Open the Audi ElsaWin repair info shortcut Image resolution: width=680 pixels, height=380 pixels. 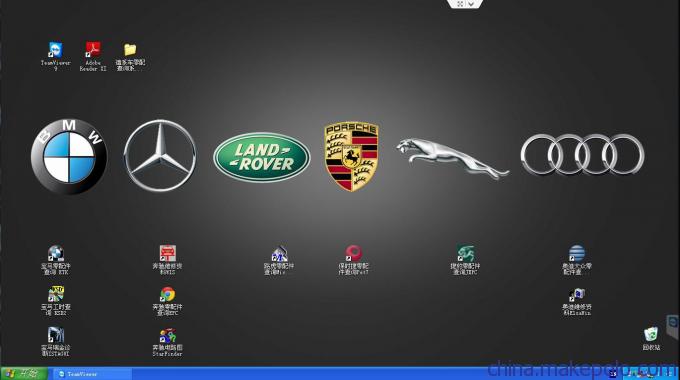click(577, 301)
